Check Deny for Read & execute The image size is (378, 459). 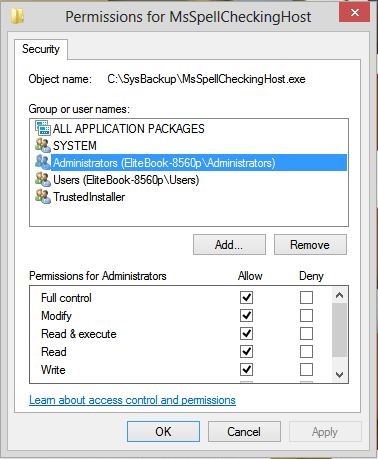(306, 333)
